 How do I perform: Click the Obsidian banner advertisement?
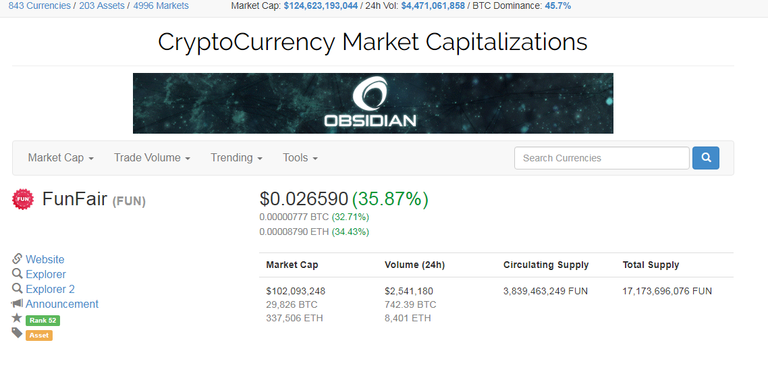coord(373,103)
